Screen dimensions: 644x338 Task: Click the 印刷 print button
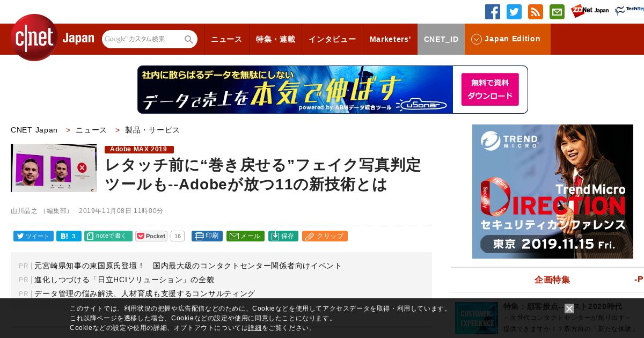coord(207,236)
